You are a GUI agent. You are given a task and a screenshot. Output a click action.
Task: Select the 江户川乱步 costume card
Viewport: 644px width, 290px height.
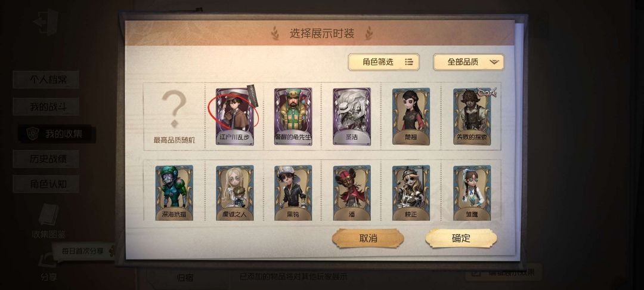[x=235, y=116]
